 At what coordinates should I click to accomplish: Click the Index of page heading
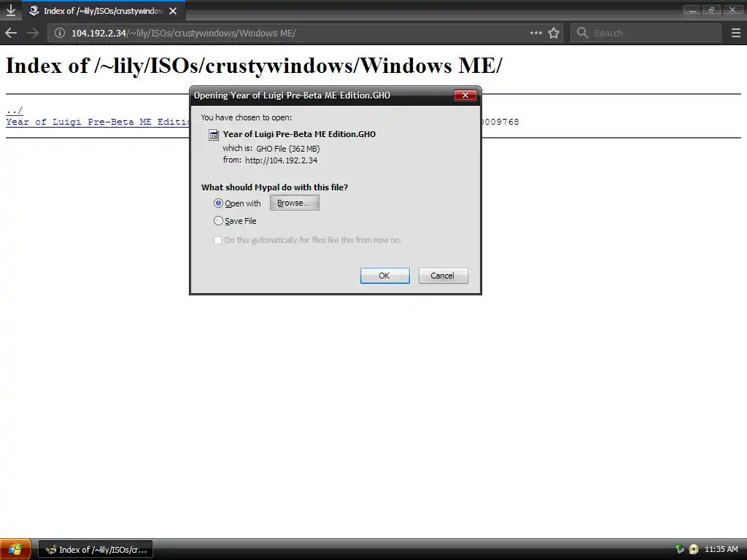254,66
